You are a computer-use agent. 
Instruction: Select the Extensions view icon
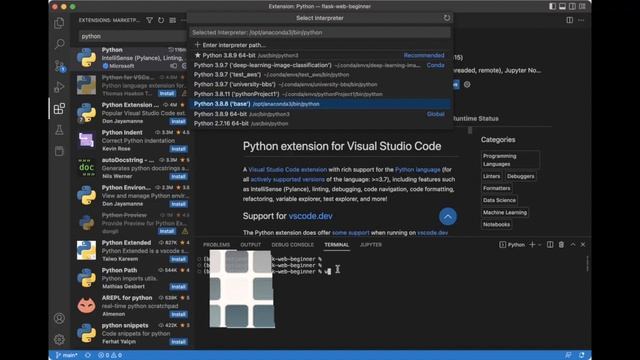tap(59, 109)
